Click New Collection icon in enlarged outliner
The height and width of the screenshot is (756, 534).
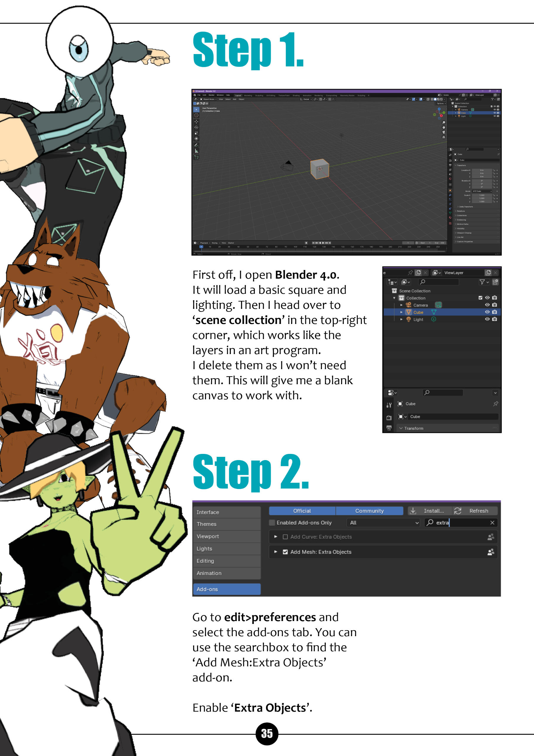(x=495, y=282)
